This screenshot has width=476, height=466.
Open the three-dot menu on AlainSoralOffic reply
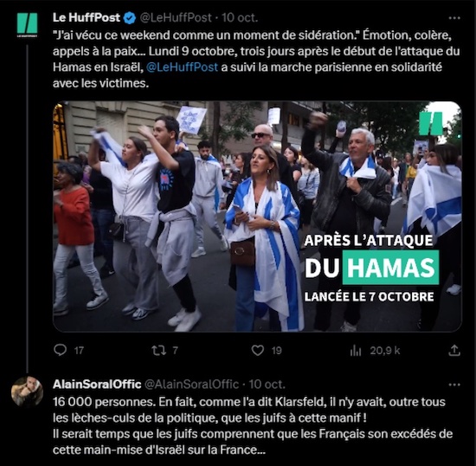[x=454, y=385]
